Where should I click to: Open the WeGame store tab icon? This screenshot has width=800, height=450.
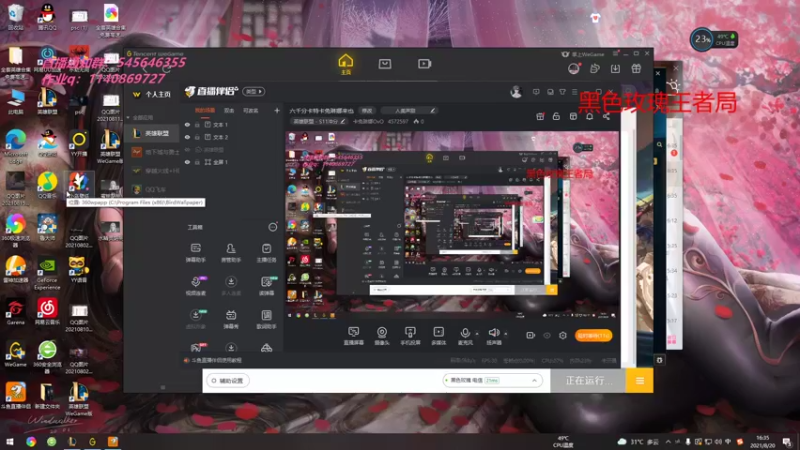[385, 64]
